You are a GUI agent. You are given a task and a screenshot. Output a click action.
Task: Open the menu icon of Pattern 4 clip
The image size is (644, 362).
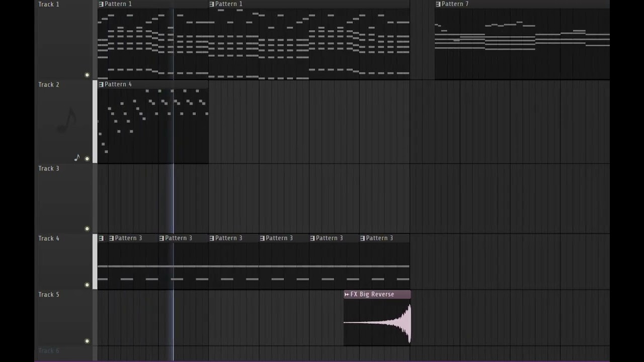pyautogui.click(x=101, y=84)
